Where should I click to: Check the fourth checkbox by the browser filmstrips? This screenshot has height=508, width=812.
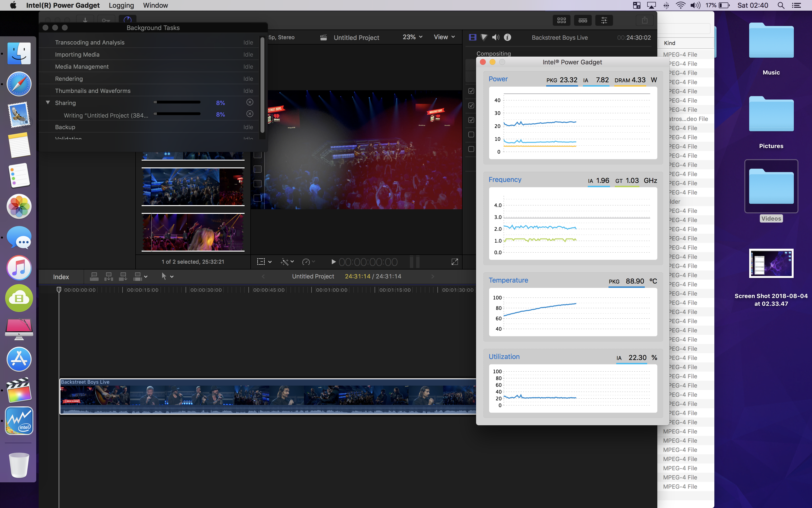pyautogui.click(x=257, y=198)
